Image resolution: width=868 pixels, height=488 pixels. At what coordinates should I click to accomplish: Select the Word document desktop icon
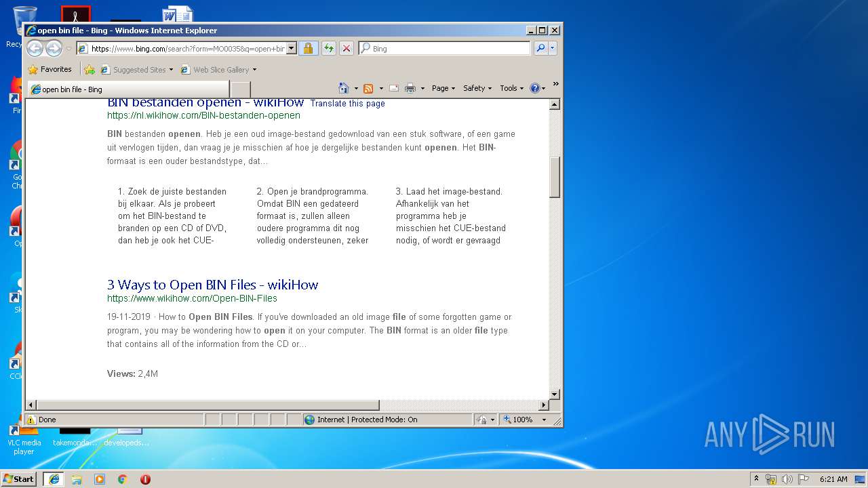(178, 14)
